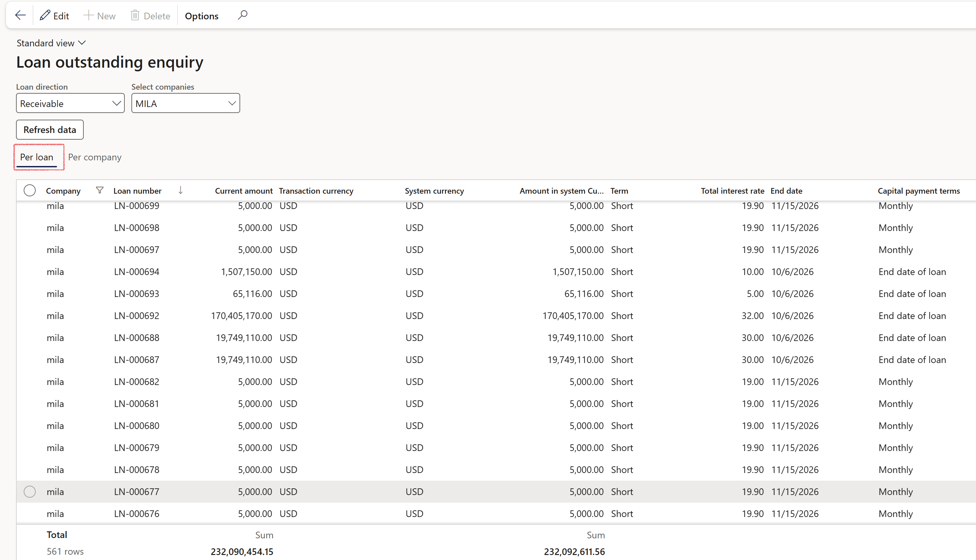Click the back arrow icon
The width and height of the screenshot is (976, 560).
click(x=20, y=15)
